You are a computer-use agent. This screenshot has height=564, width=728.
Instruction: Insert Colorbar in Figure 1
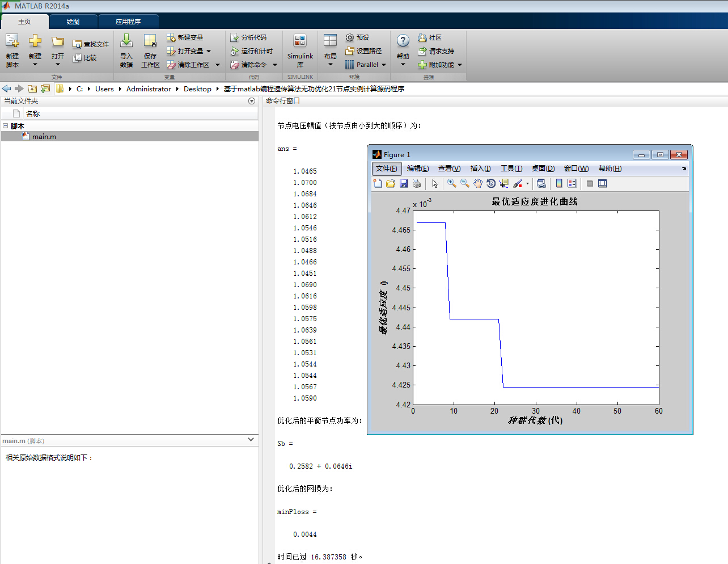click(559, 183)
